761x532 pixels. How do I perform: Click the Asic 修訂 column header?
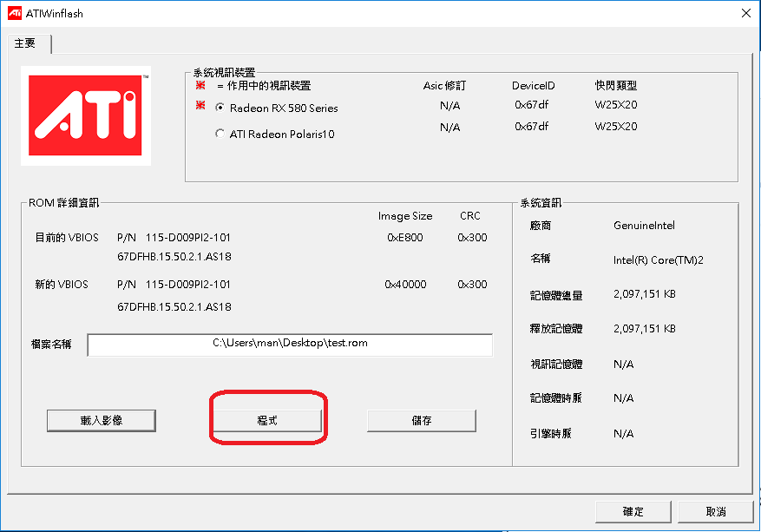pyautogui.click(x=444, y=85)
